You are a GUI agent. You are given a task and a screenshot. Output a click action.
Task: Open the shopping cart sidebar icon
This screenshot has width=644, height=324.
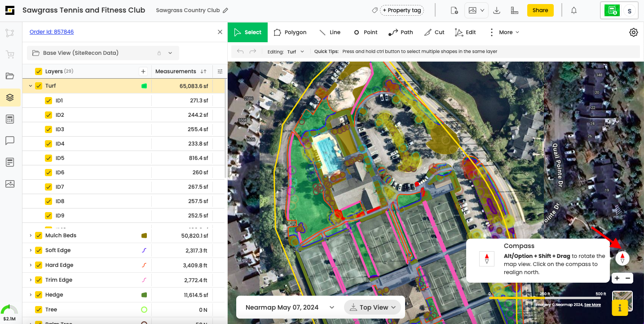click(x=10, y=54)
